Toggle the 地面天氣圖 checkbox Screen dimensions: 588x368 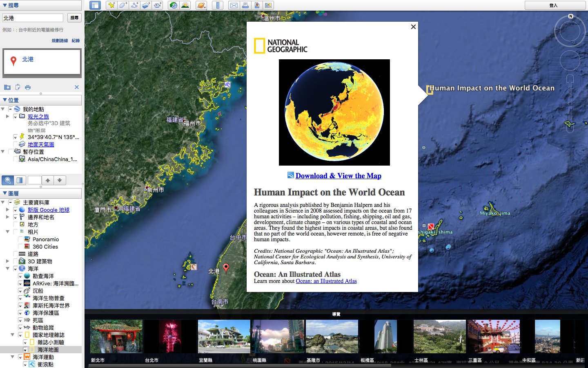coord(16,144)
